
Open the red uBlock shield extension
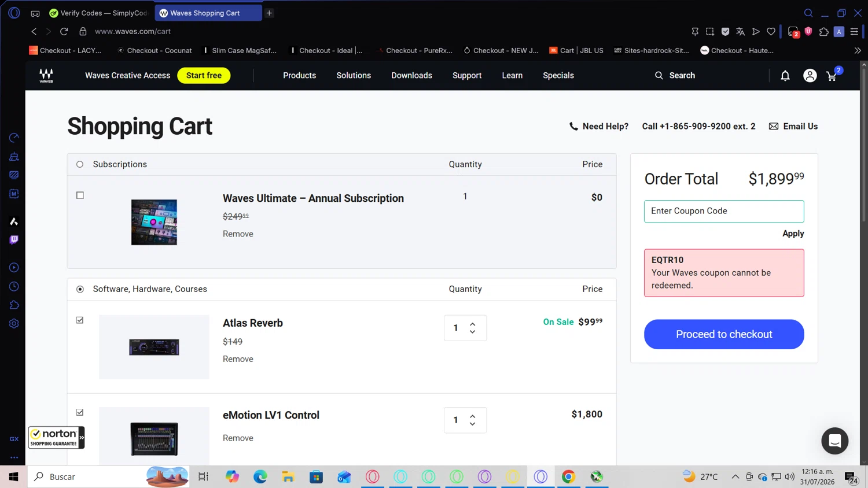pyautogui.click(x=808, y=31)
